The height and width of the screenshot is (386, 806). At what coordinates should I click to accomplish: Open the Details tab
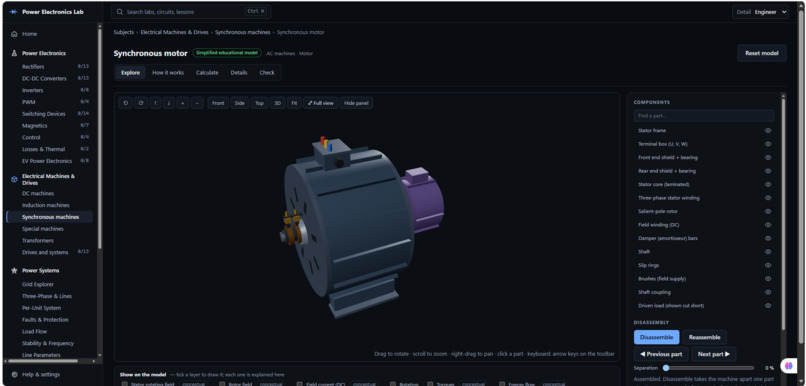[239, 72]
